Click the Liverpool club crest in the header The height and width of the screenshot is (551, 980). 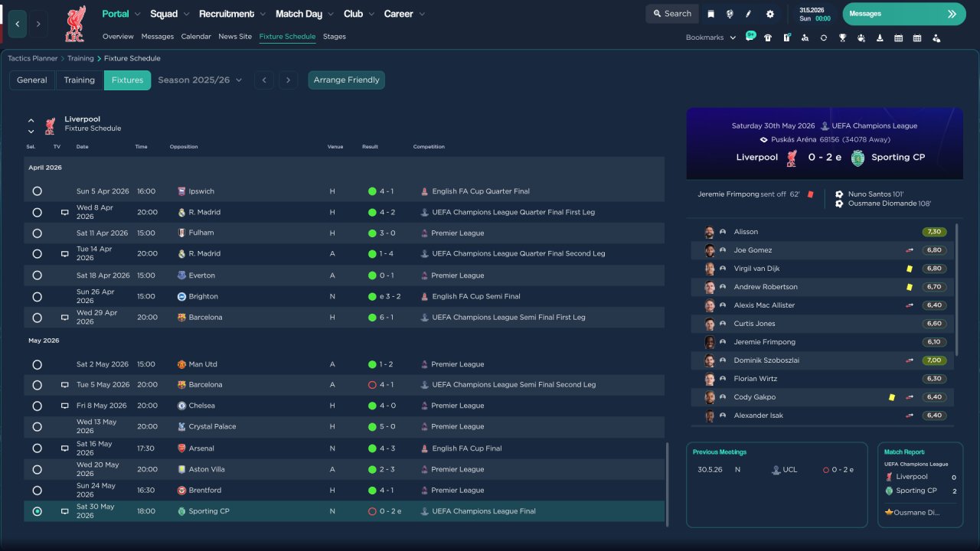[75, 24]
